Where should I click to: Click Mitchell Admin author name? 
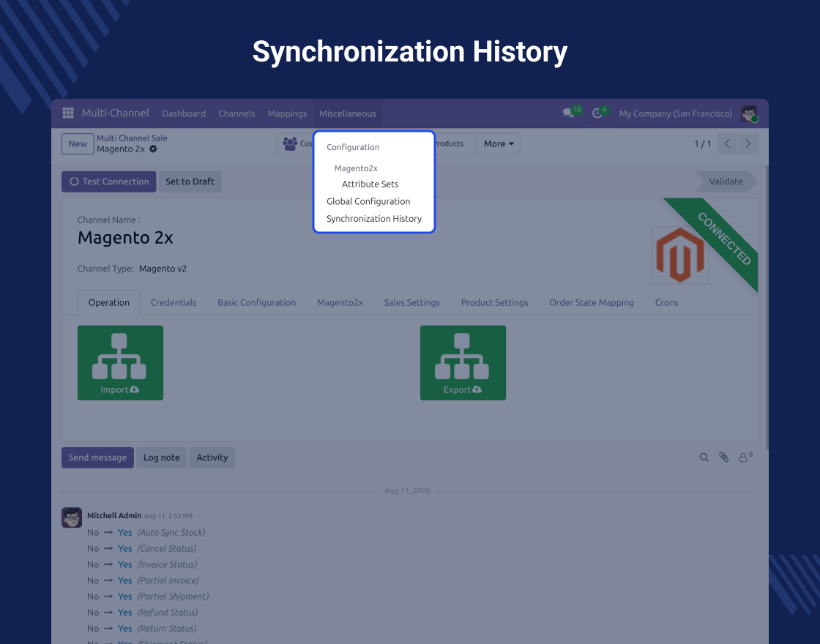pos(114,515)
